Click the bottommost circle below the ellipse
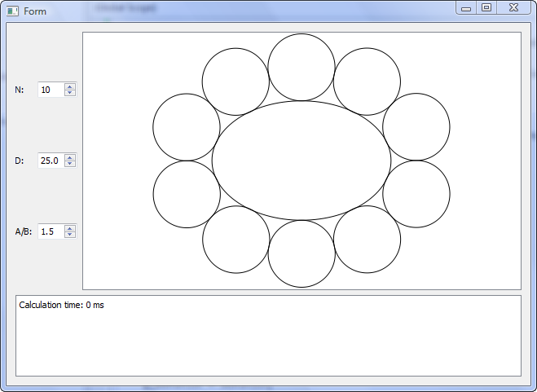Image resolution: width=537 pixels, height=392 pixels. pos(302,253)
